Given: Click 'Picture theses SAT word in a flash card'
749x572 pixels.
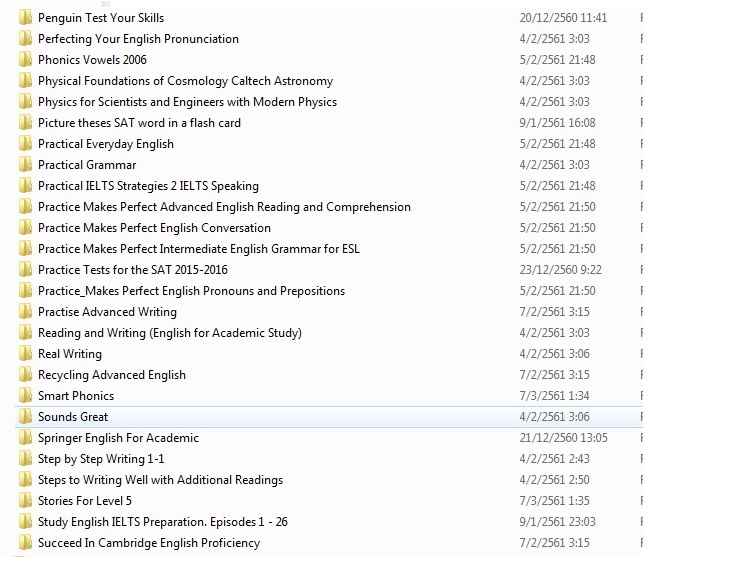Looking at the screenshot, I should coord(139,123).
